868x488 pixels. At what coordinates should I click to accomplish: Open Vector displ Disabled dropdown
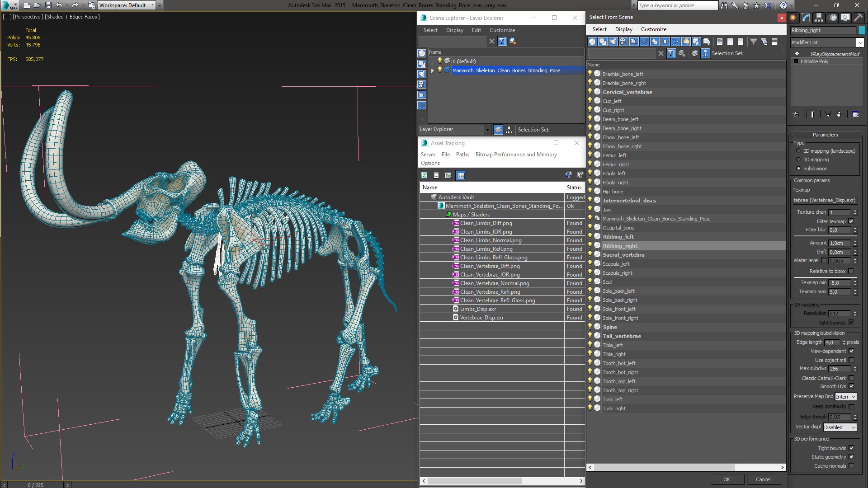[840, 427]
